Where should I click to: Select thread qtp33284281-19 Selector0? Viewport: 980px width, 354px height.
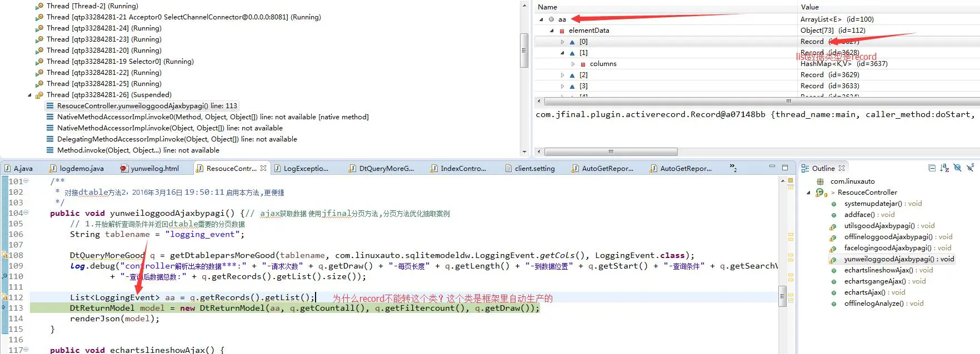[x=115, y=62]
